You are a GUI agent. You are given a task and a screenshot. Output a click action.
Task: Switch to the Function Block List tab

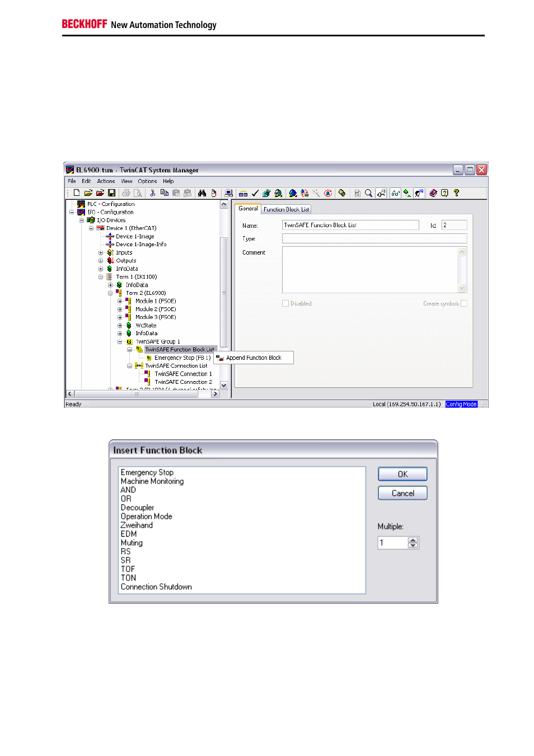[x=286, y=209]
